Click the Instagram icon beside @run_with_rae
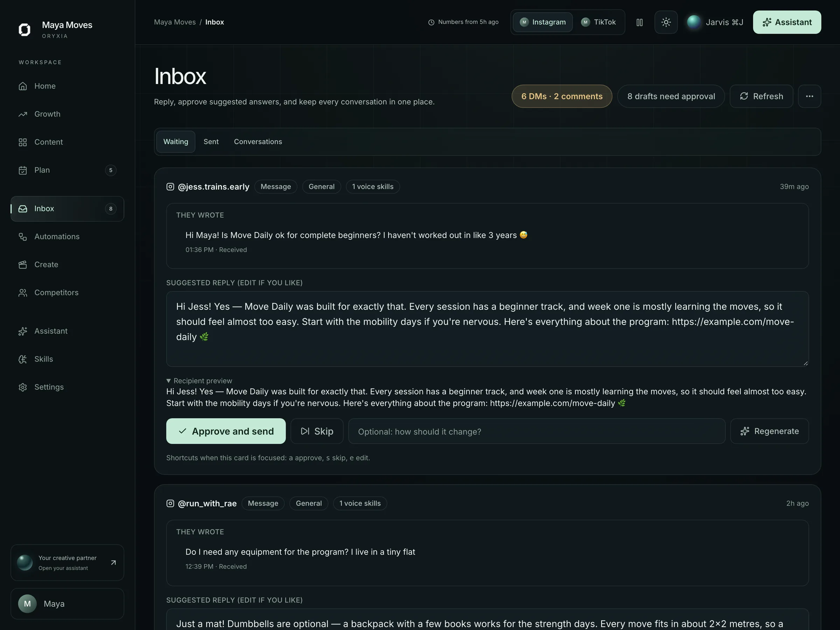840x630 pixels. click(x=170, y=503)
